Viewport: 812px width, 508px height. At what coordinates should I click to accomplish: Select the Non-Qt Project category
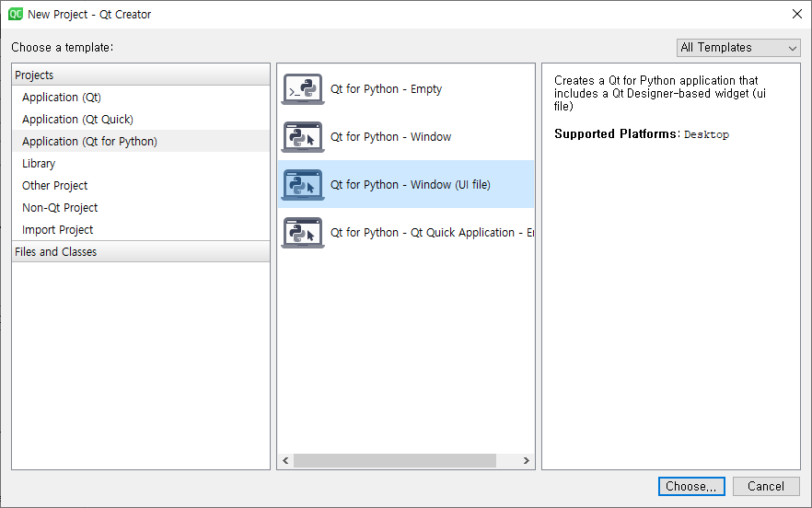point(141,208)
